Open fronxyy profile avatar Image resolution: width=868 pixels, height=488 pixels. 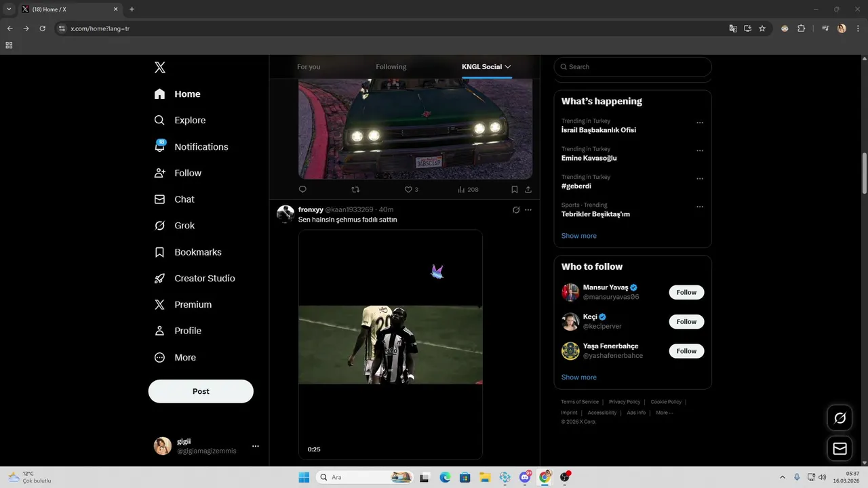285,214
